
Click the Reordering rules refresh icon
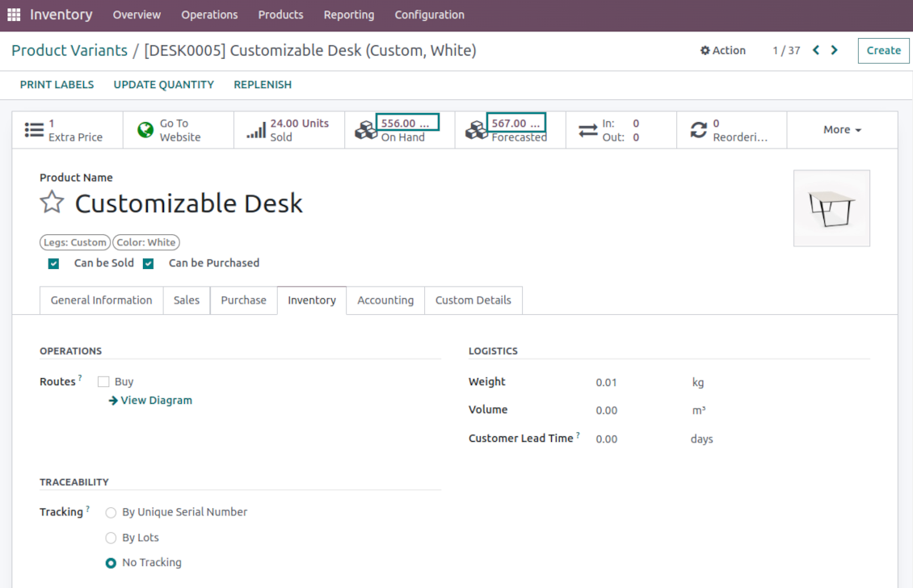point(699,130)
